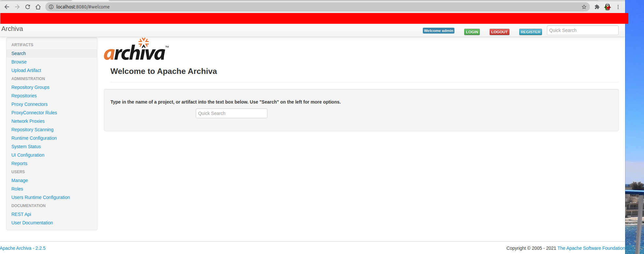Open Upload Artifact page
This screenshot has height=254, width=644.
point(26,70)
